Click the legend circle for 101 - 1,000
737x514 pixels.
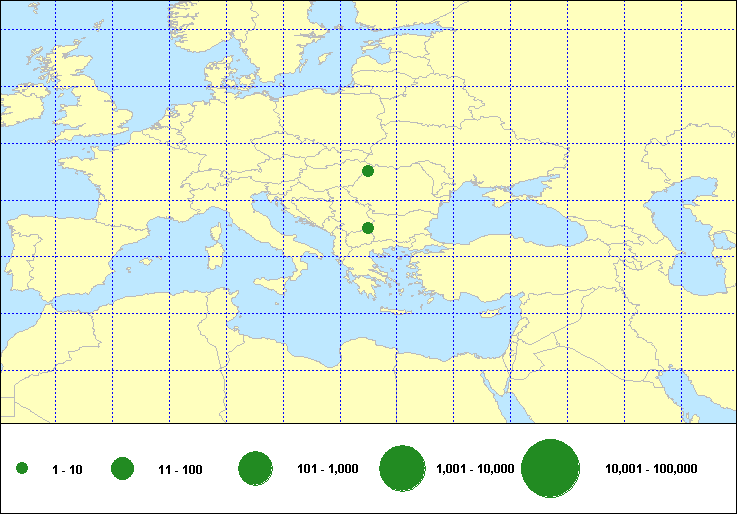tap(256, 468)
